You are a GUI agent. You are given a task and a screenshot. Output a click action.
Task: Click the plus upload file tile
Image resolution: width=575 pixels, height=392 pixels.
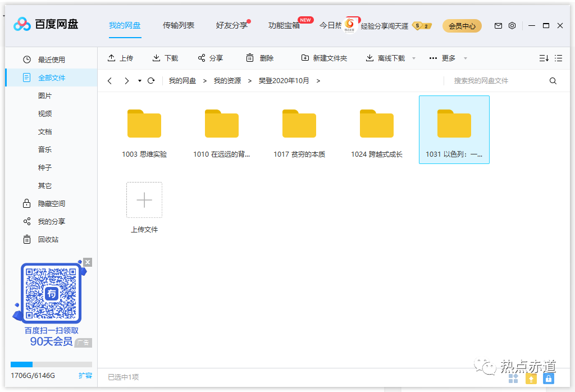tap(144, 200)
